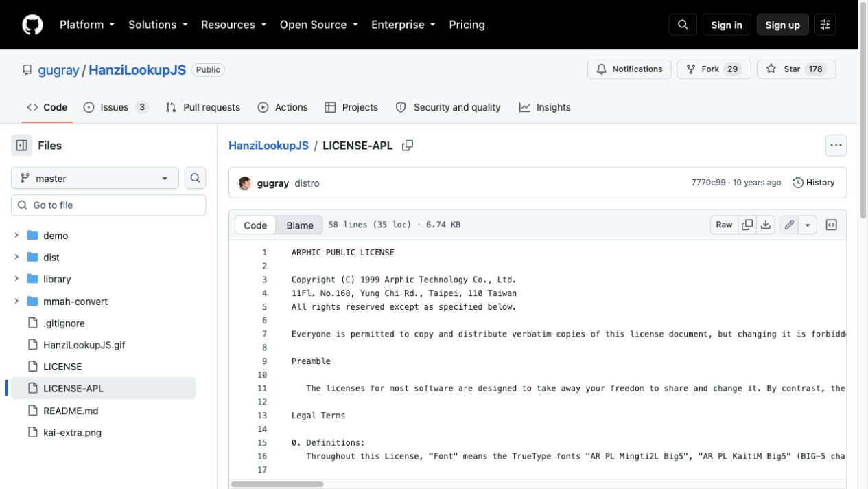Click the GitHub logo icon
The width and height of the screenshot is (868, 489).
click(x=32, y=25)
